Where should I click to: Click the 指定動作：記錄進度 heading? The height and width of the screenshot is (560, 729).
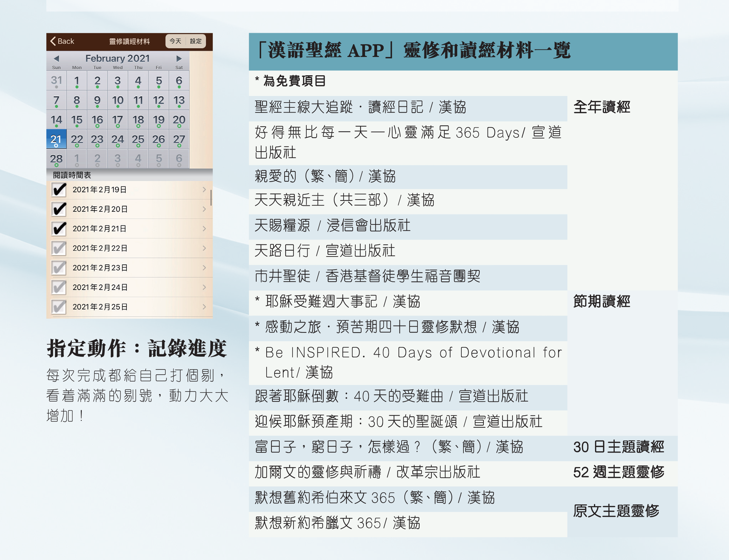(137, 348)
